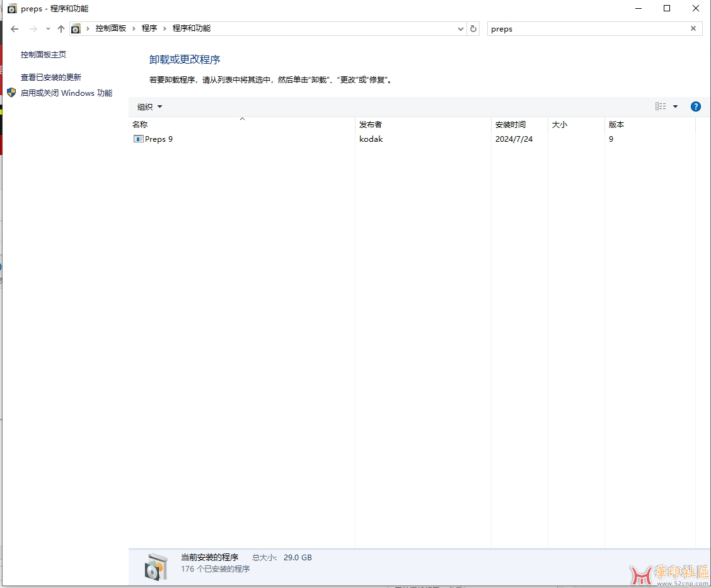Click the 程序和功能 breadcrumb
The width and height of the screenshot is (711, 588).
[192, 28]
